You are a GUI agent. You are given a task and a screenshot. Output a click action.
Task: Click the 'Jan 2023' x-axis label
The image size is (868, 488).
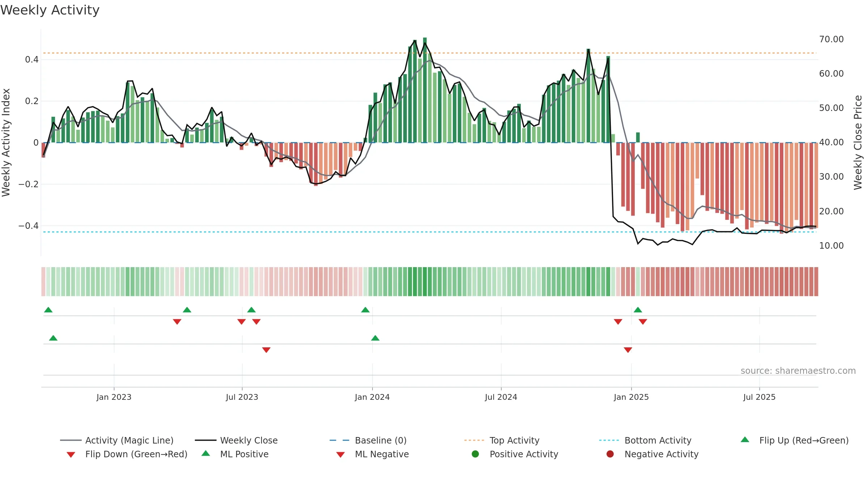[114, 397]
